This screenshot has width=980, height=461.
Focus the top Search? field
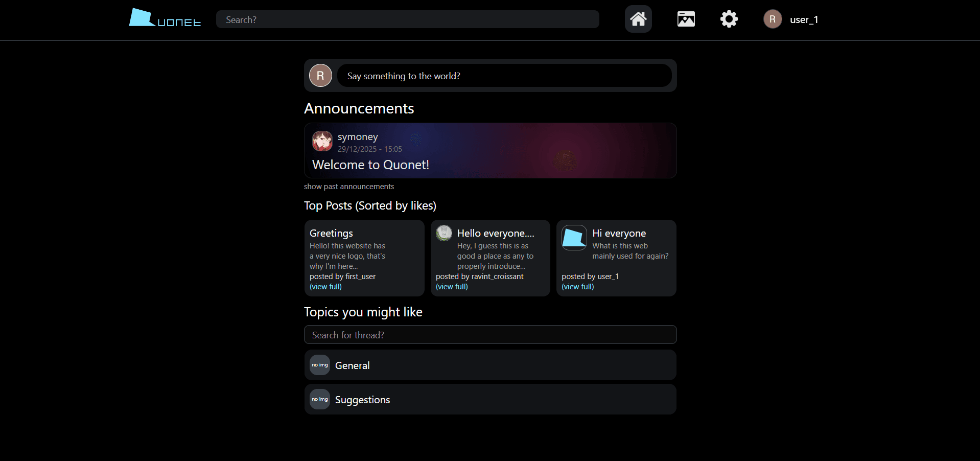407,19
